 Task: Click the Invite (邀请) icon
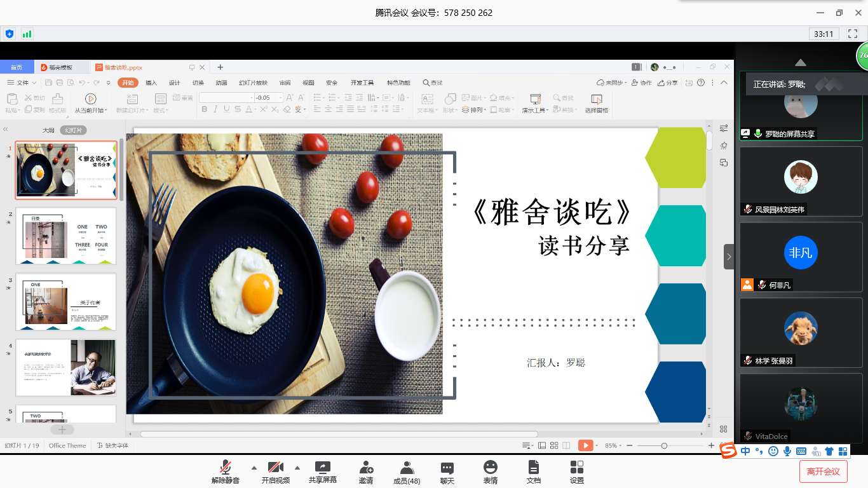click(366, 472)
